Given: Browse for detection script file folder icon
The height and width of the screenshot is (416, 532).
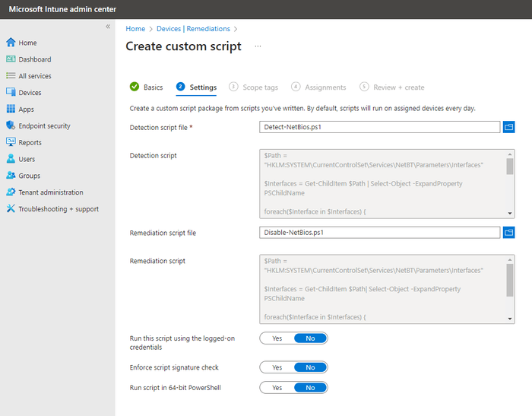Looking at the screenshot, I should point(508,127).
